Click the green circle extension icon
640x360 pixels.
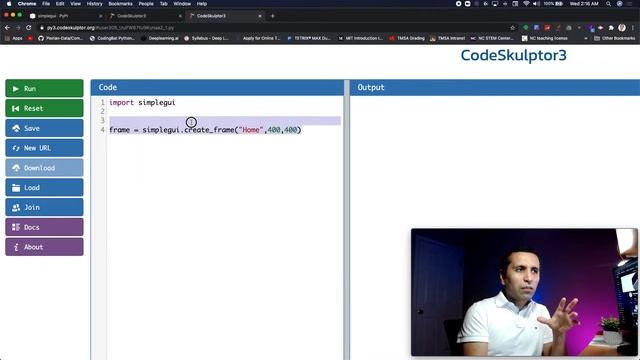tap(526, 28)
